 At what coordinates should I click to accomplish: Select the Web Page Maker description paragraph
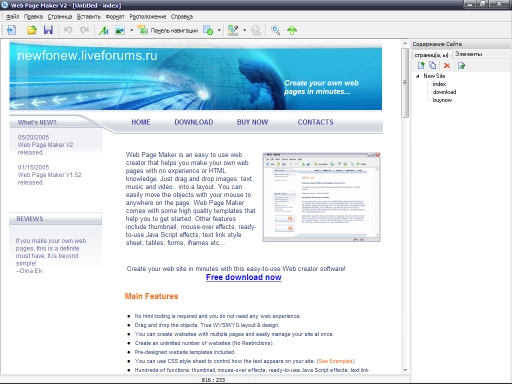click(x=191, y=199)
